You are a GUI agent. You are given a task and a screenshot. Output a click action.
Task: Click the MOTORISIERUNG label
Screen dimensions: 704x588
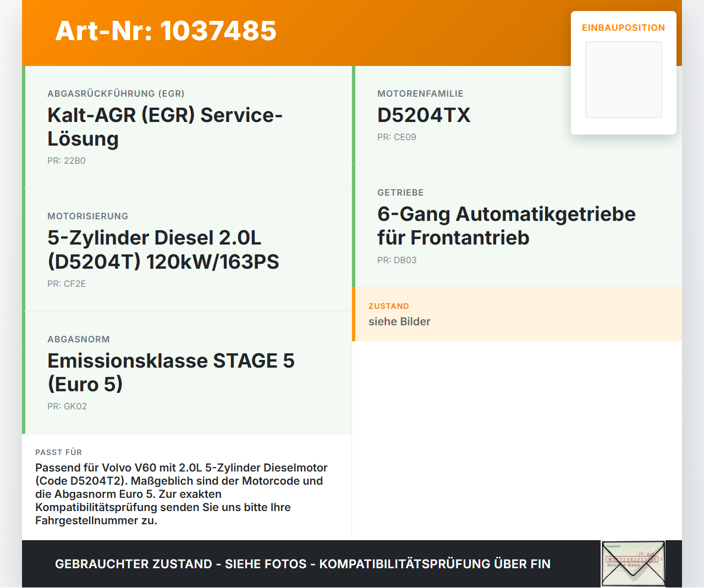pos(88,217)
